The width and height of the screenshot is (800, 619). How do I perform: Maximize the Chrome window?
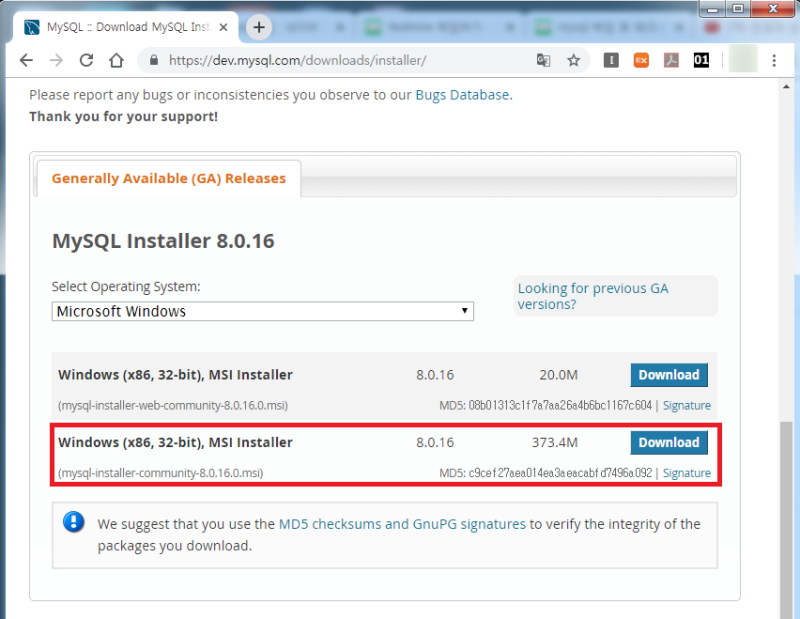click(738, 8)
